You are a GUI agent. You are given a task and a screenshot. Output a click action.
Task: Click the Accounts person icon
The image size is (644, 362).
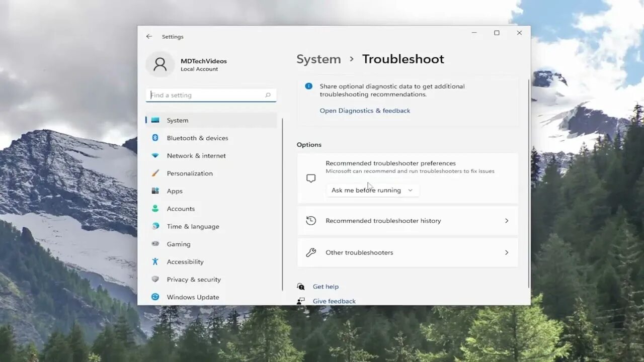155,209
